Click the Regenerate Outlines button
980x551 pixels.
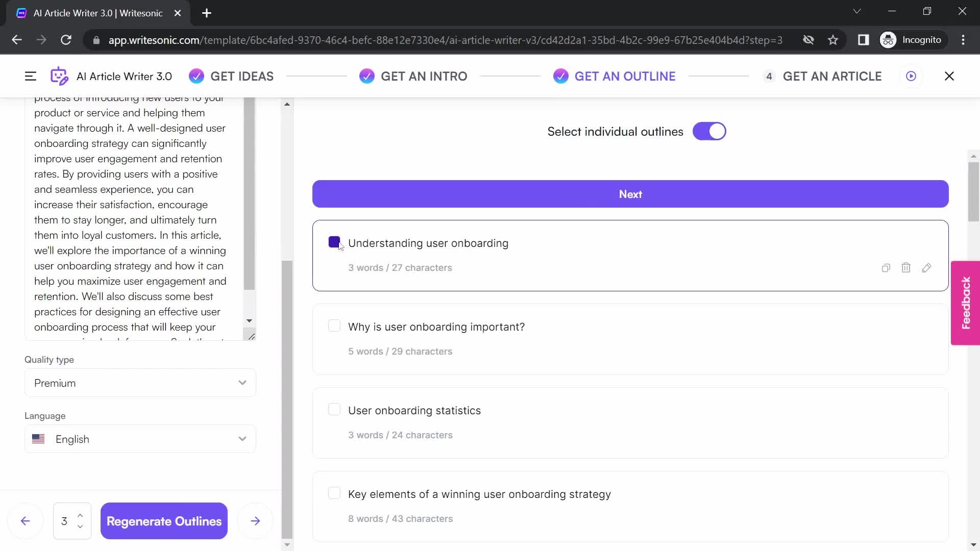tap(164, 521)
